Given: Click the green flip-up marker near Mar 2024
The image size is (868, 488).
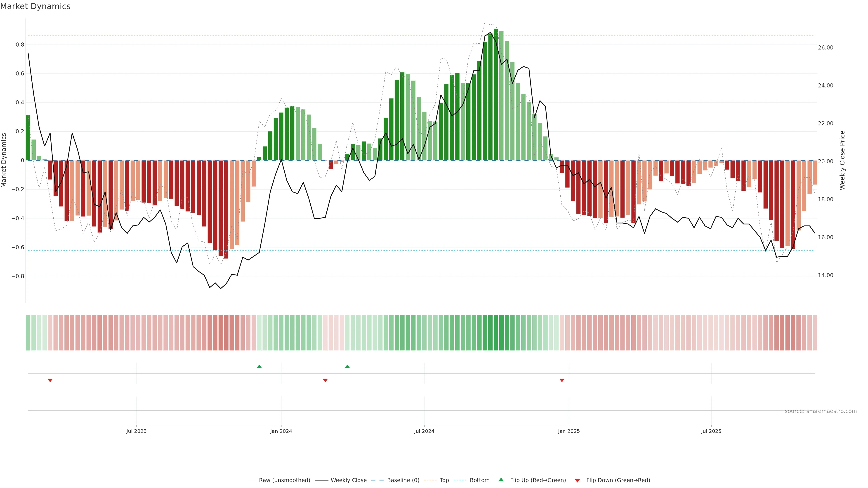Looking at the screenshot, I should pos(347,366).
